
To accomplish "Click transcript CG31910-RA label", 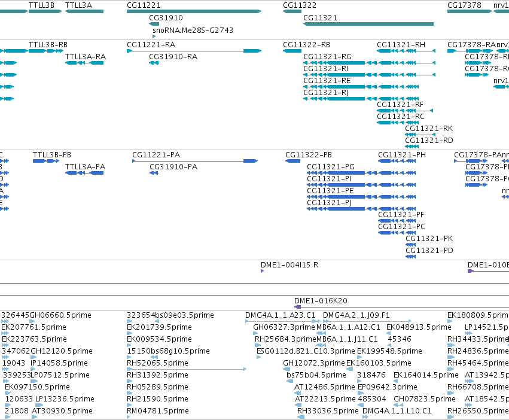I will pyautogui.click(x=173, y=56).
